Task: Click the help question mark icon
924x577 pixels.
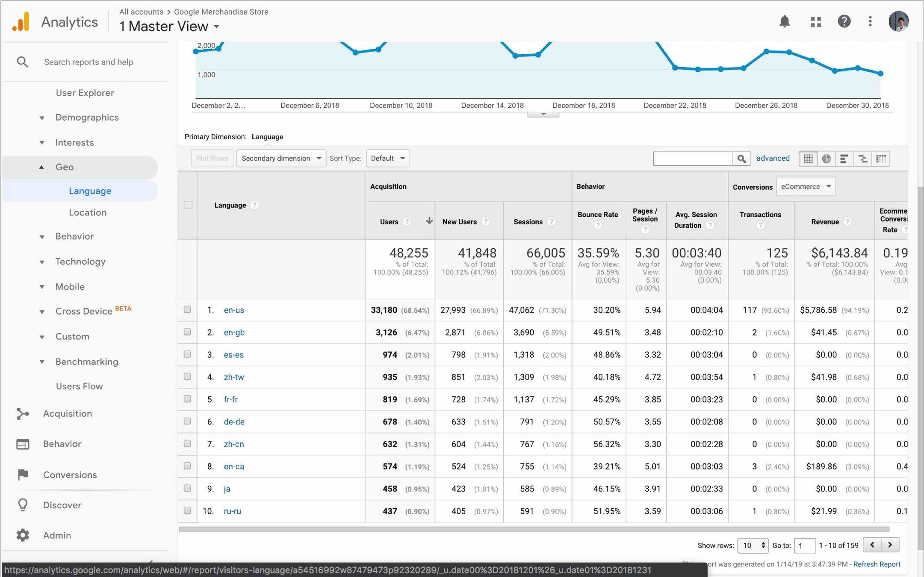Action: [844, 21]
